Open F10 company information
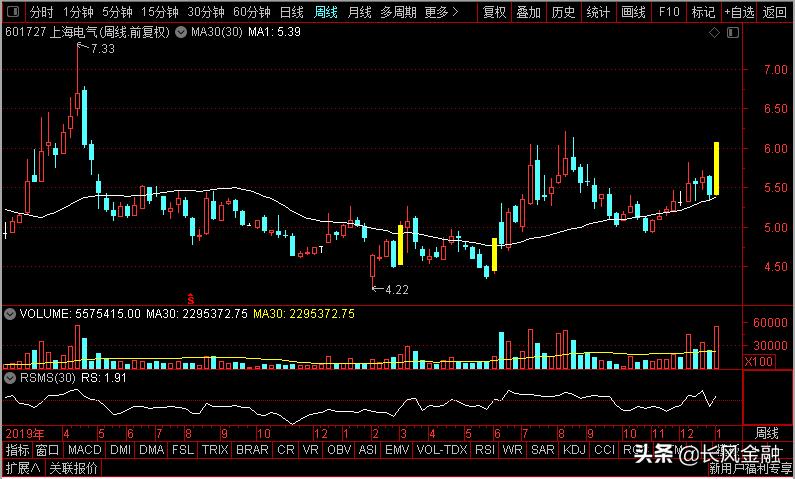 [x=669, y=12]
